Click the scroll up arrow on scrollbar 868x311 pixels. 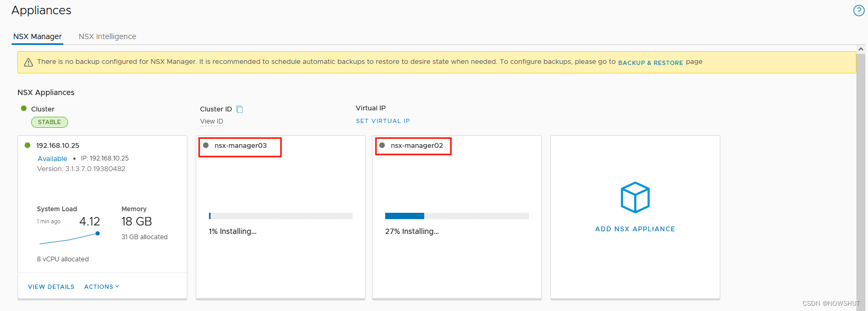861,49
